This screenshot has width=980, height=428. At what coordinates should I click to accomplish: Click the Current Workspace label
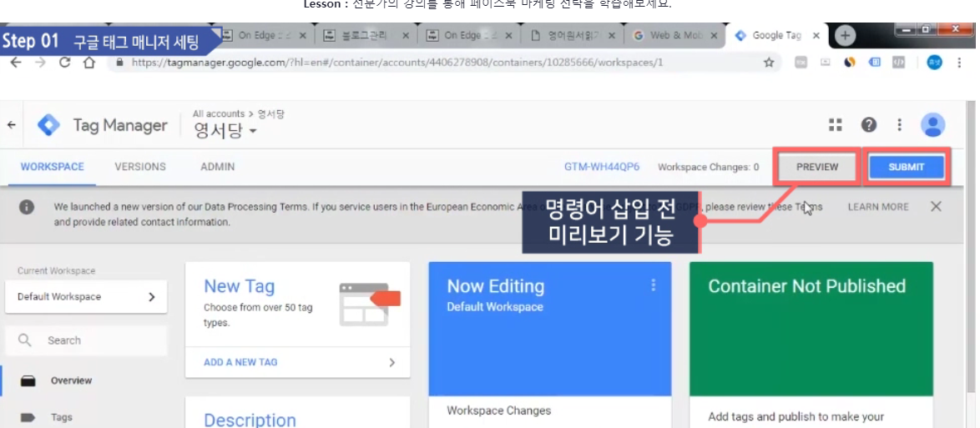[56, 271]
